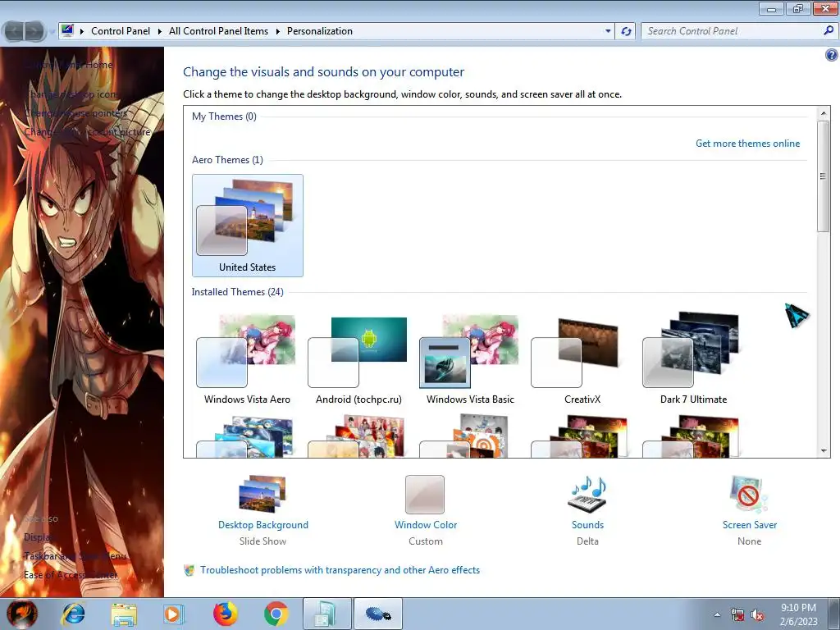Click the Aero Themes (1) header
Screen dimensions: 840x630
pyautogui.click(x=227, y=160)
